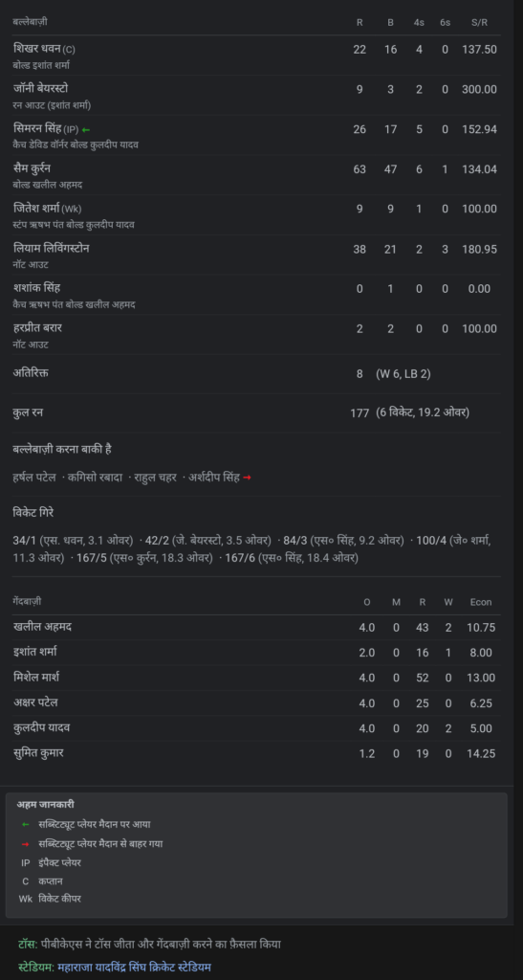
Task: Open सैम कुर्रन batting entry
Action: tap(32, 168)
